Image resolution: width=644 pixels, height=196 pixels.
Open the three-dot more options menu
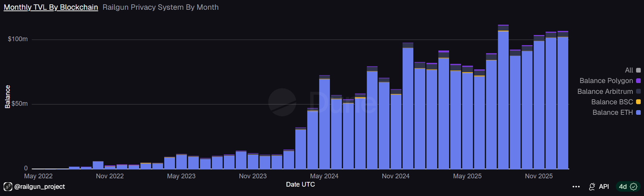(x=576, y=187)
